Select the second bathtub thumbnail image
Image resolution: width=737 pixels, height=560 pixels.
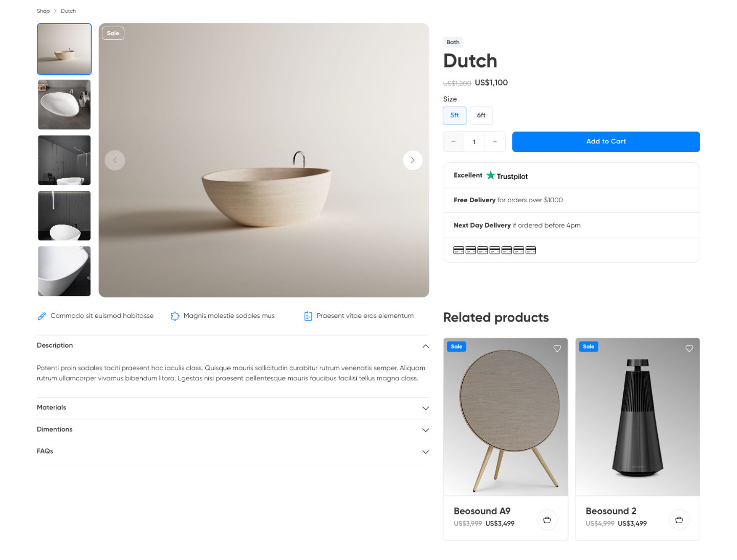(64, 104)
